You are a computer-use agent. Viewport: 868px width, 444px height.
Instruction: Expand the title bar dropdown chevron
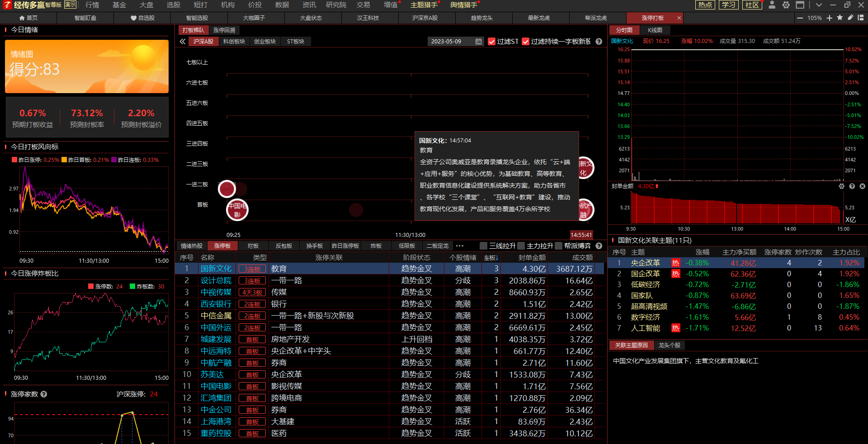[819, 5]
